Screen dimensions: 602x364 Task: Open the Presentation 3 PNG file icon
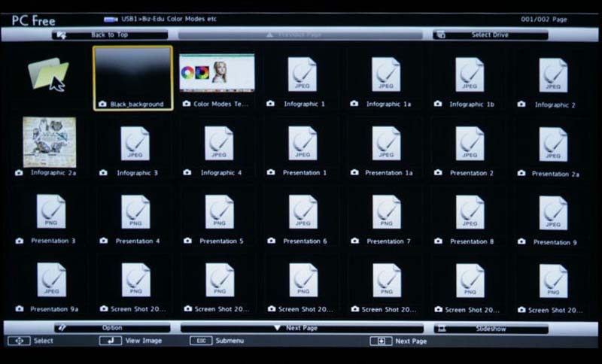pos(51,211)
